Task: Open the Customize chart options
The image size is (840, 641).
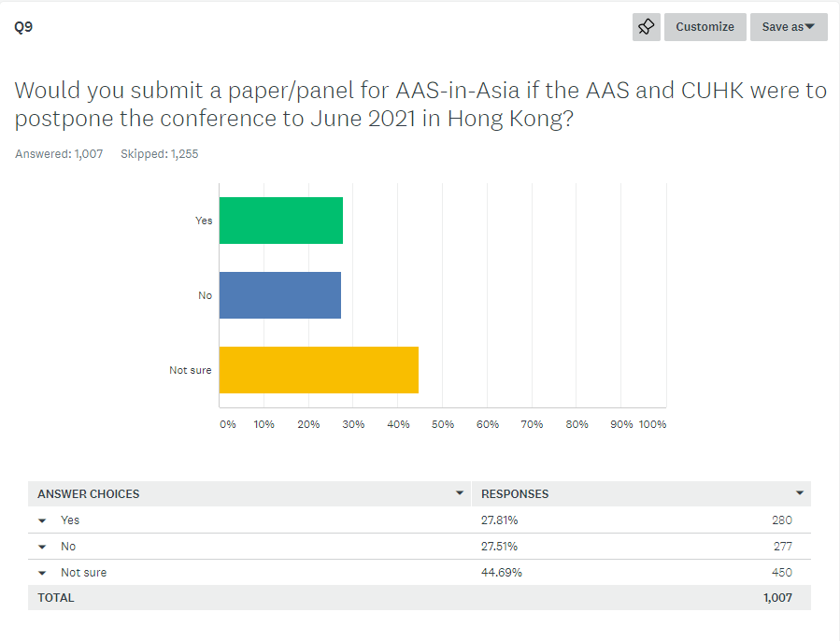Action: tap(705, 27)
